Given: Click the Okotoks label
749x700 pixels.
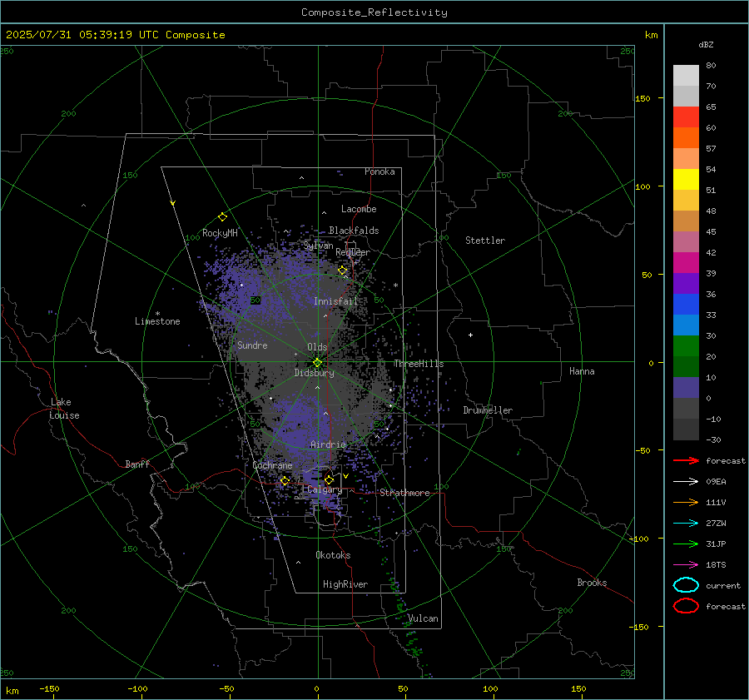Looking at the screenshot, I should 333,555.
